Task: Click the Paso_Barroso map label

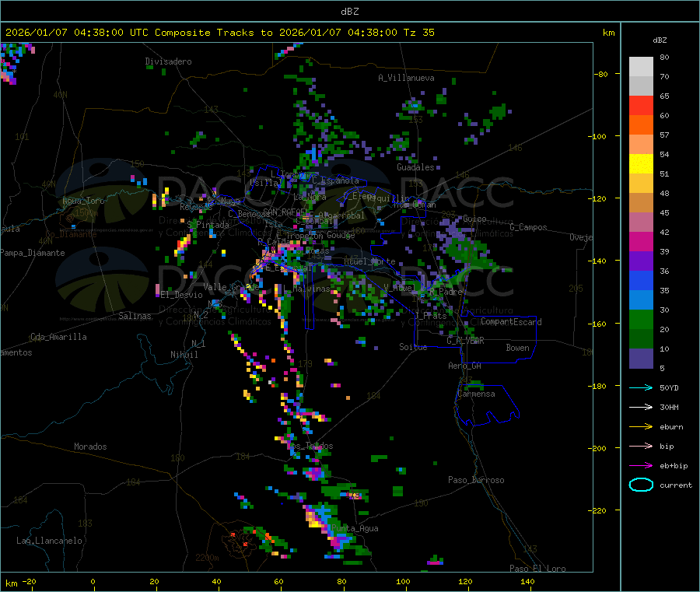Action: [476, 480]
